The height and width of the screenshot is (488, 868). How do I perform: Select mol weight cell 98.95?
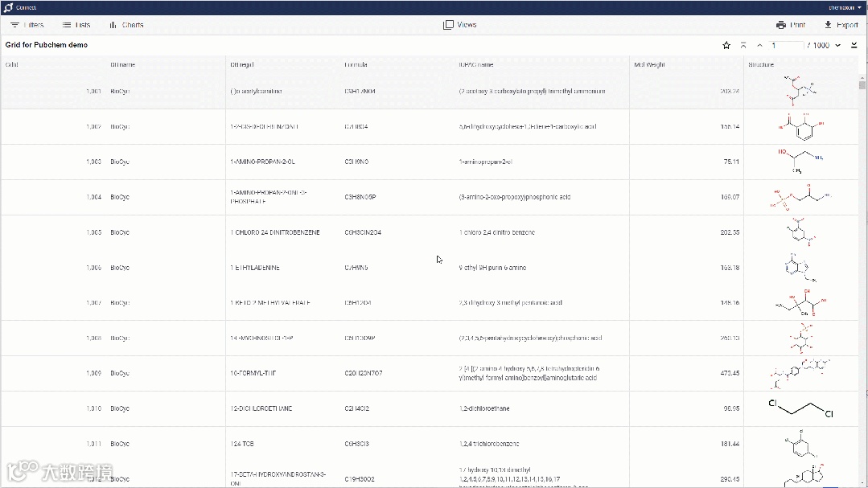pos(731,409)
